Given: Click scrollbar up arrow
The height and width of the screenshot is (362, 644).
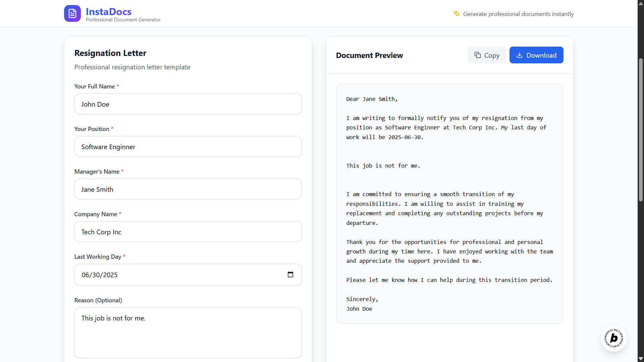Looking at the screenshot, I should tap(641, 3).
